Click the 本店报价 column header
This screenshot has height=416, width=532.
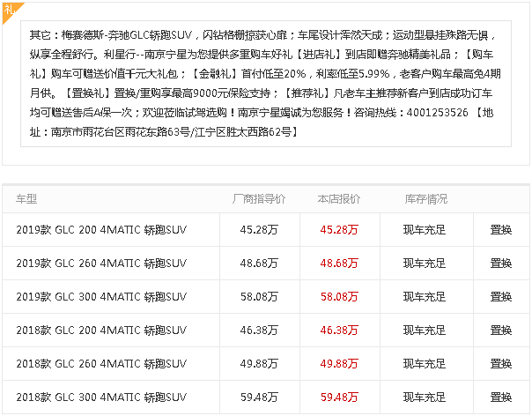pyautogui.click(x=339, y=199)
